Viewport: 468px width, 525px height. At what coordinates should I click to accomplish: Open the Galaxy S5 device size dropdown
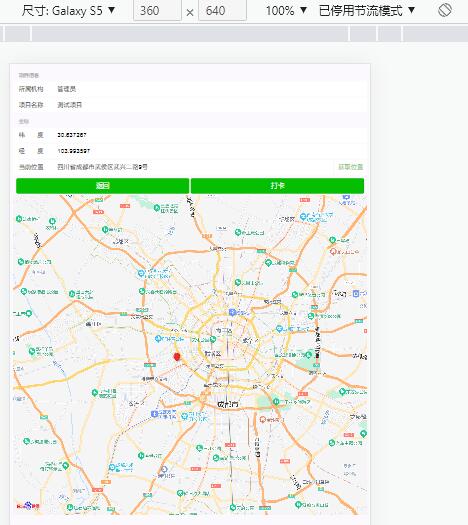point(69,11)
